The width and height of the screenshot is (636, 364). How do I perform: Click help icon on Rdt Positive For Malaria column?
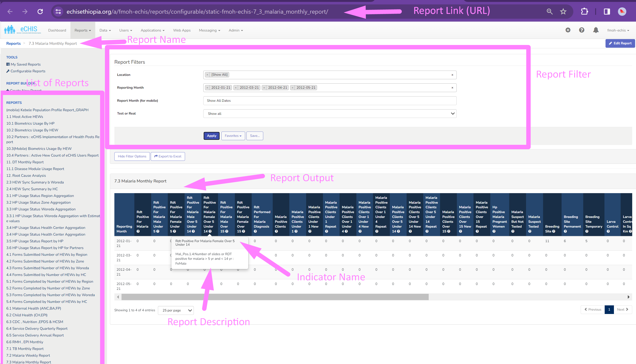(138, 231)
